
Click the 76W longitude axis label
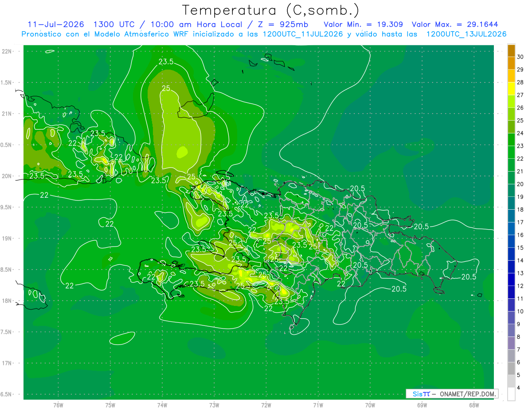point(58,405)
